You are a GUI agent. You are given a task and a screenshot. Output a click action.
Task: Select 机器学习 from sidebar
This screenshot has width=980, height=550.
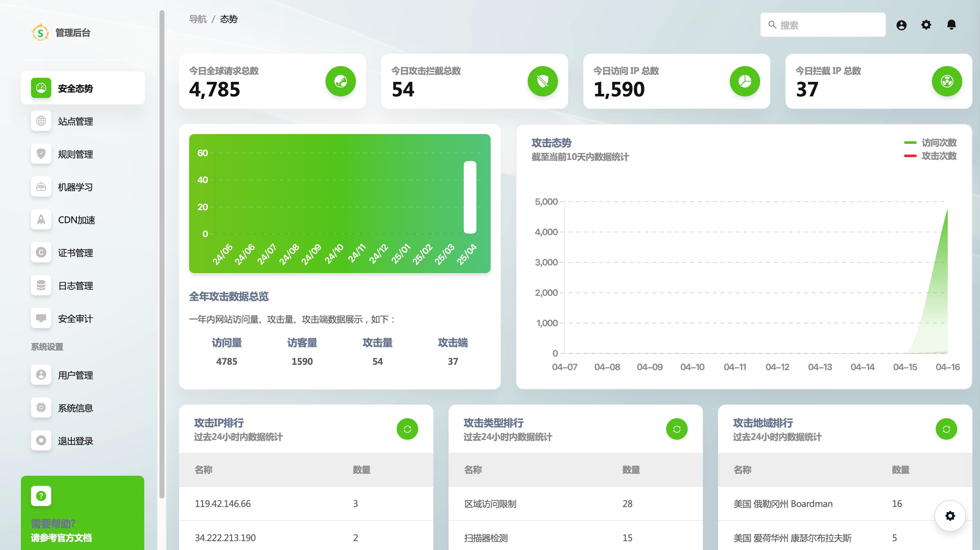click(x=75, y=187)
